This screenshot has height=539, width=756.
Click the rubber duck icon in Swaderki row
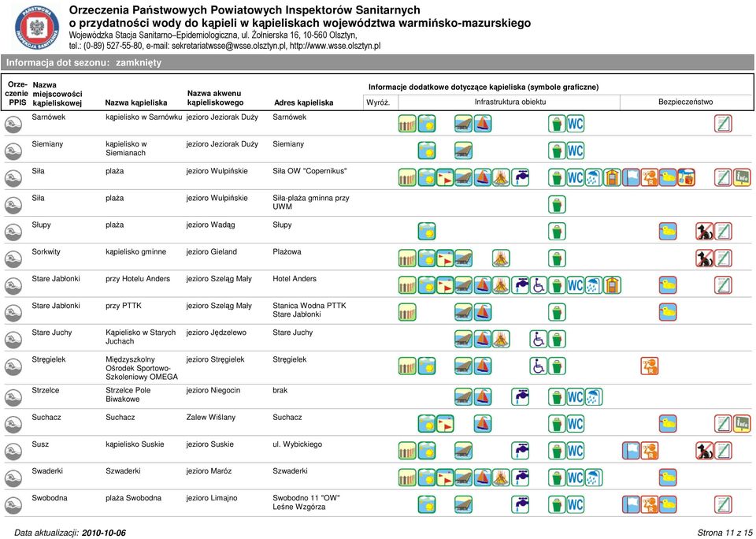pos(668,478)
